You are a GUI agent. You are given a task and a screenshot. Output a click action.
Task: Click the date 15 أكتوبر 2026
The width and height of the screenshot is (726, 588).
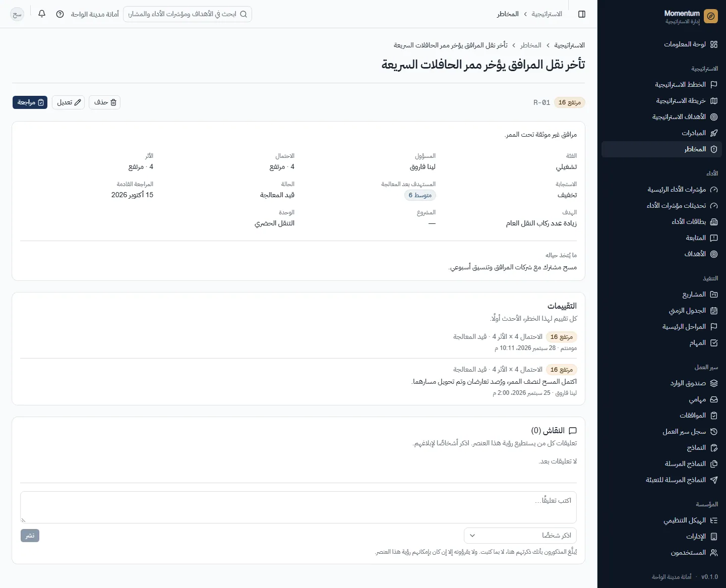pos(132,195)
